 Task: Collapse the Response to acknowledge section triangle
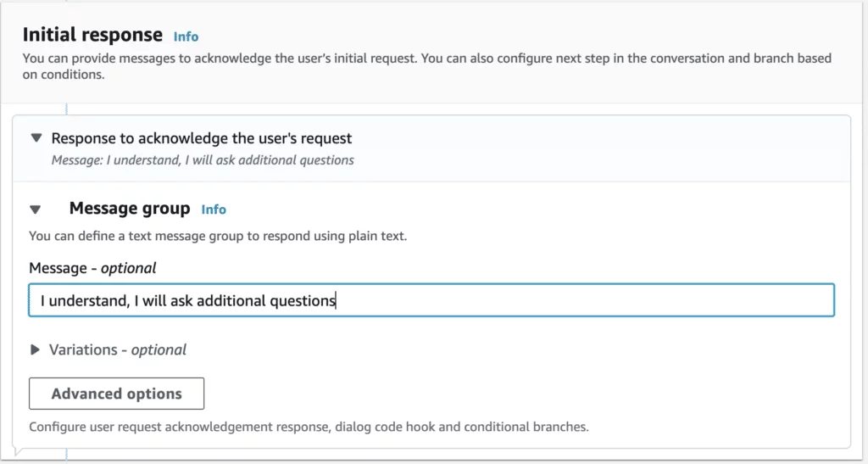pos(36,138)
